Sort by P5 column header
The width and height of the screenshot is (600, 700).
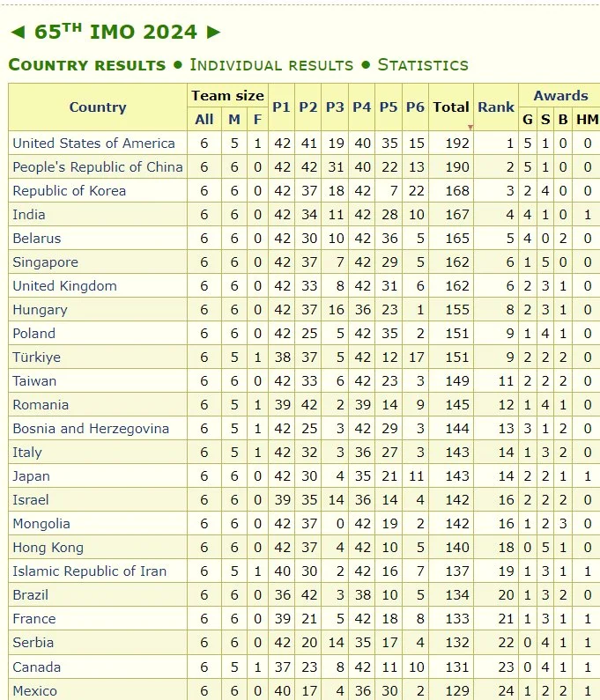(x=389, y=107)
